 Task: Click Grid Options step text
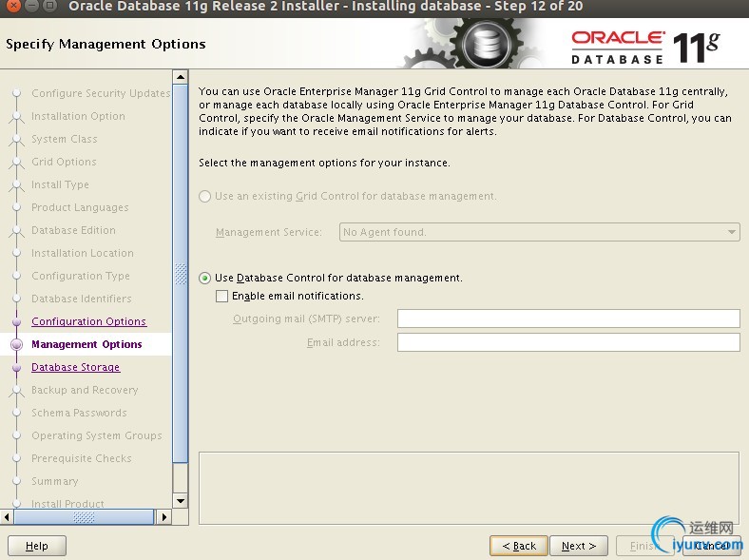point(64,162)
